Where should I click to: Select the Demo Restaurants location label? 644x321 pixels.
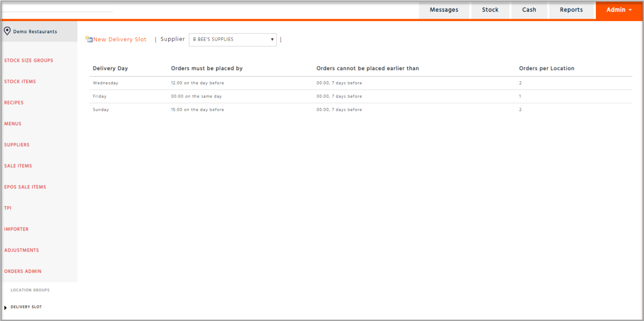(x=35, y=32)
